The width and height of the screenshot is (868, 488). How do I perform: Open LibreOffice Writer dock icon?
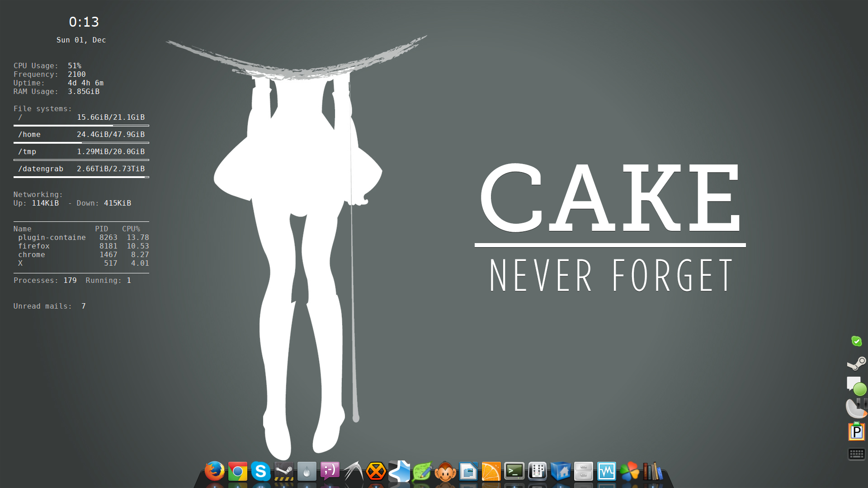(468, 472)
